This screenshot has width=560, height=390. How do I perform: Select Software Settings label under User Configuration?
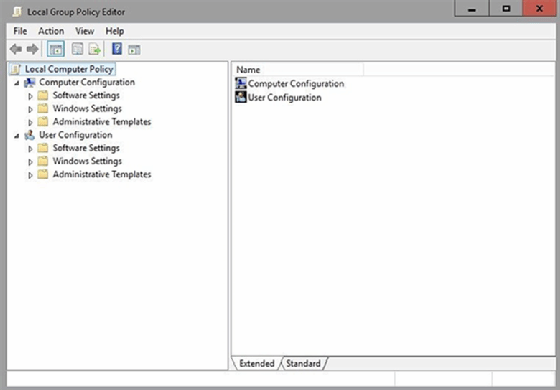click(x=86, y=148)
